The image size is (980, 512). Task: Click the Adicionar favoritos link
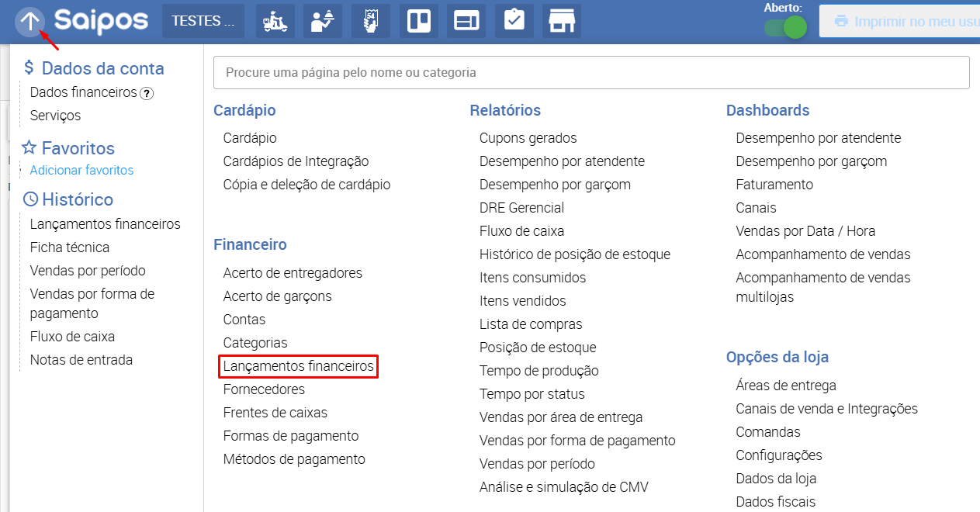point(81,170)
